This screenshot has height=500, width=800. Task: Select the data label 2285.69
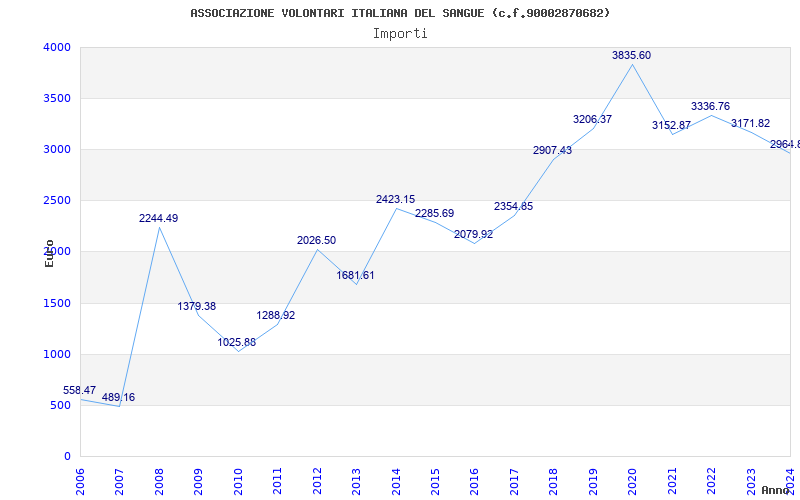[434, 213]
